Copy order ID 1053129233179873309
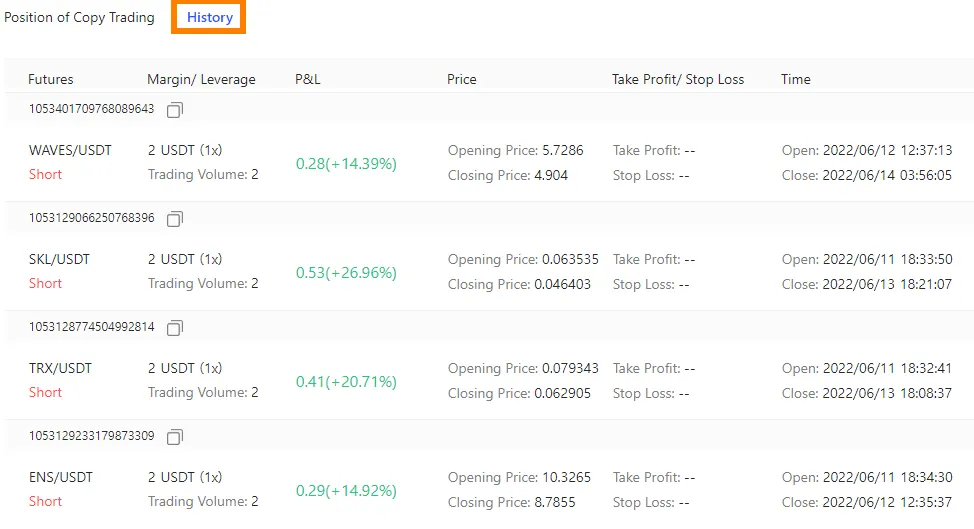The width and height of the screenshot is (974, 529). [175, 436]
